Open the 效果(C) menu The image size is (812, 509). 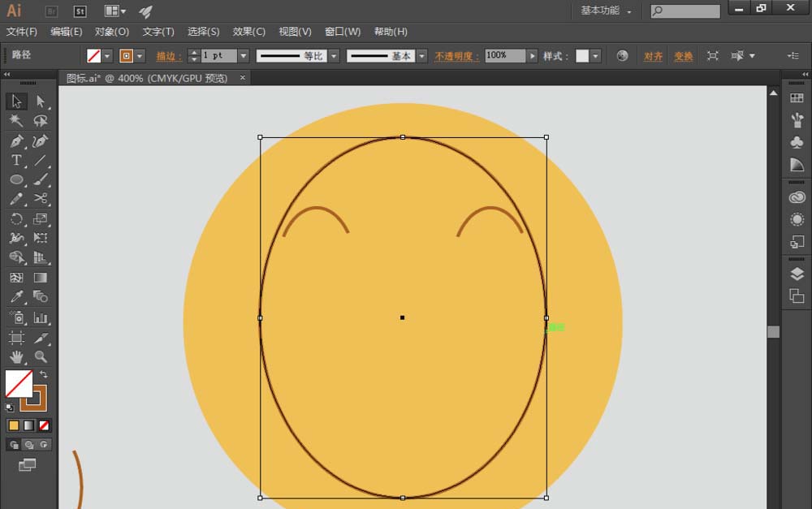249,32
